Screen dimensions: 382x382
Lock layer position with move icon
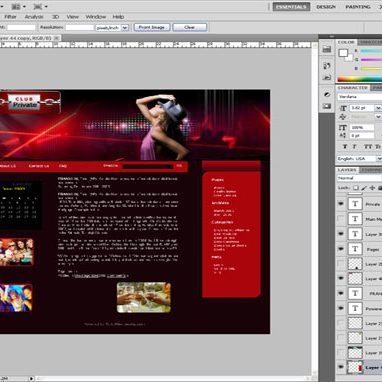click(x=372, y=188)
